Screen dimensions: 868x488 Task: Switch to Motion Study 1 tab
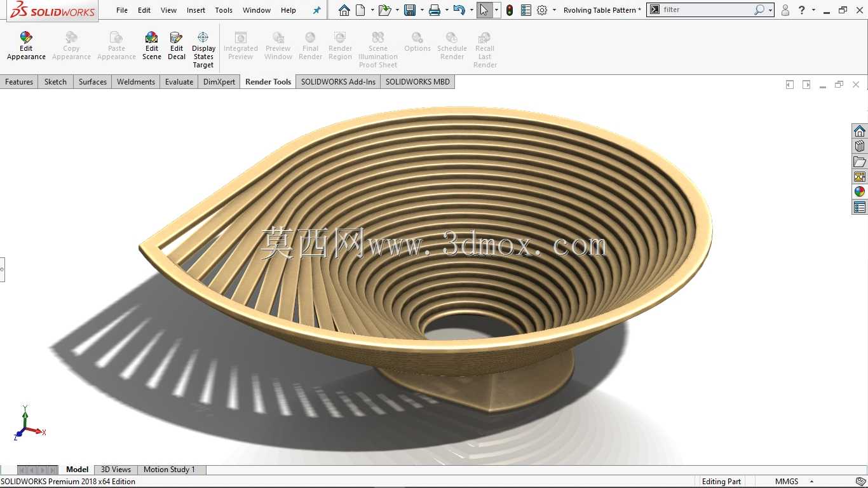coord(169,470)
